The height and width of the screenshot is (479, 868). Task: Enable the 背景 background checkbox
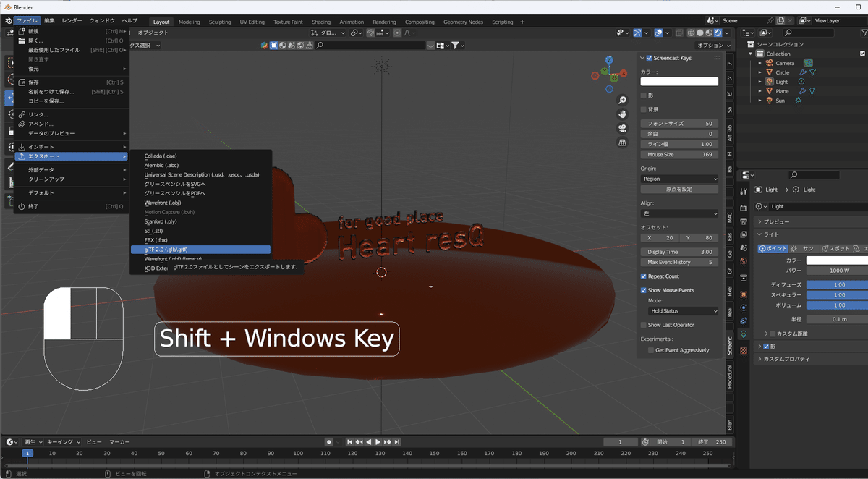(x=644, y=109)
